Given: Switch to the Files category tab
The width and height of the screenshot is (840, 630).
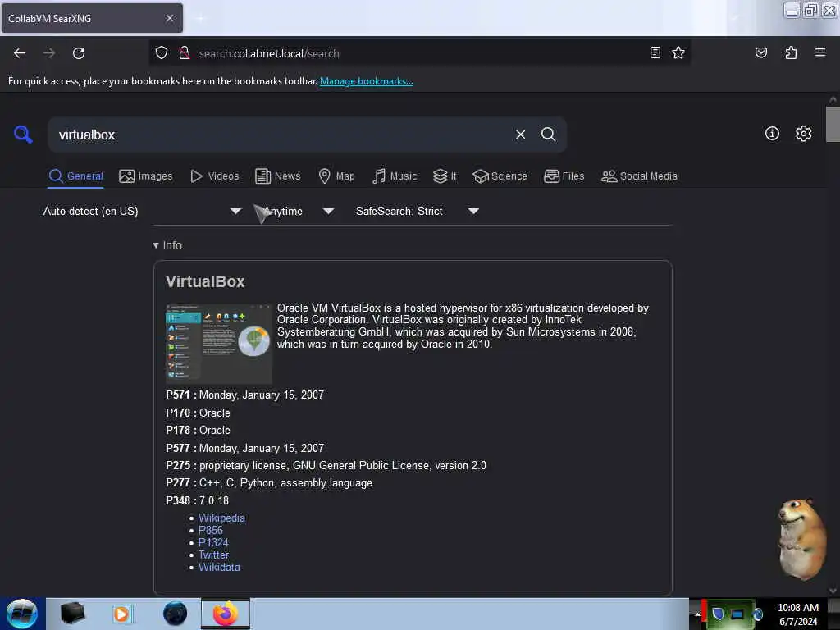Looking at the screenshot, I should click(564, 176).
